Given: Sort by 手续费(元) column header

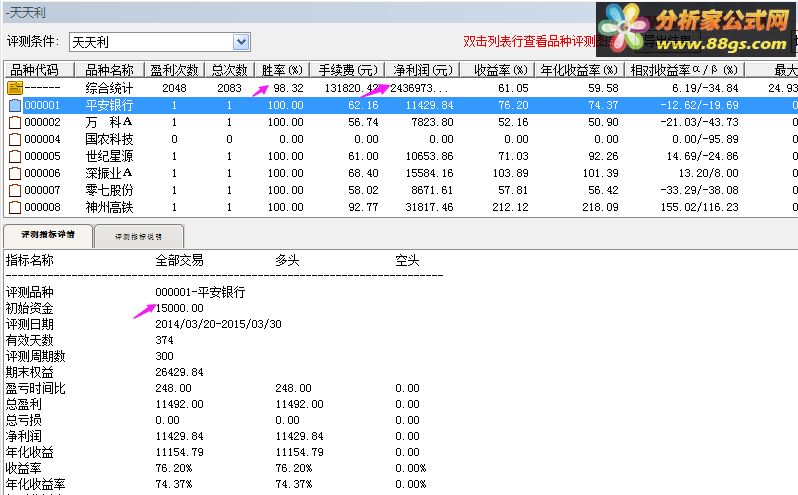Looking at the screenshot, I should click(x=348, y=70).
